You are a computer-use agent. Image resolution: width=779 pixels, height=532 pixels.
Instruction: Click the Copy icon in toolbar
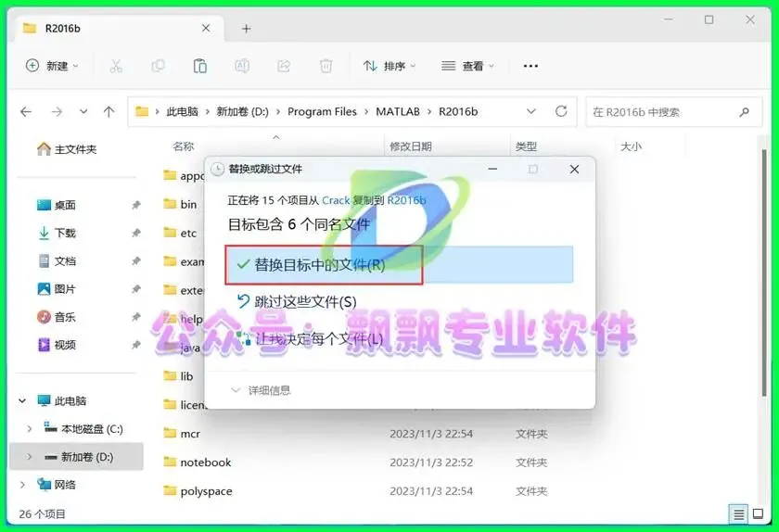coord(158,66)
